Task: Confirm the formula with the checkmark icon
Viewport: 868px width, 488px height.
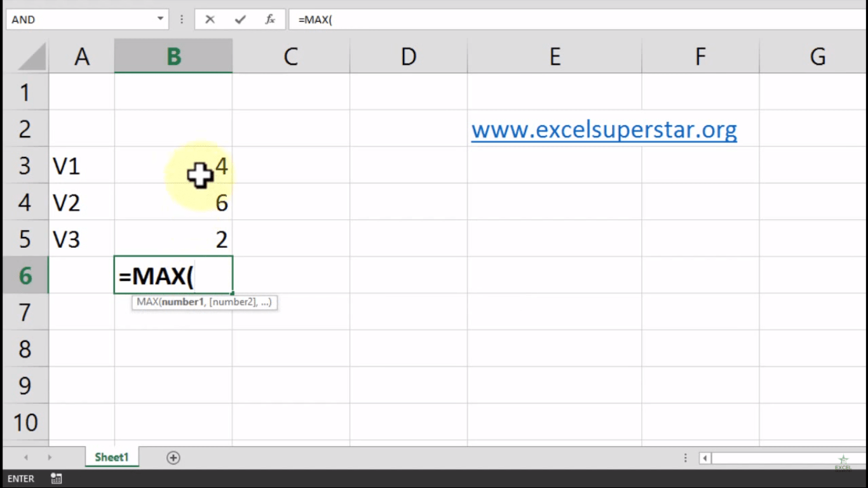Action: coord(238,20)
